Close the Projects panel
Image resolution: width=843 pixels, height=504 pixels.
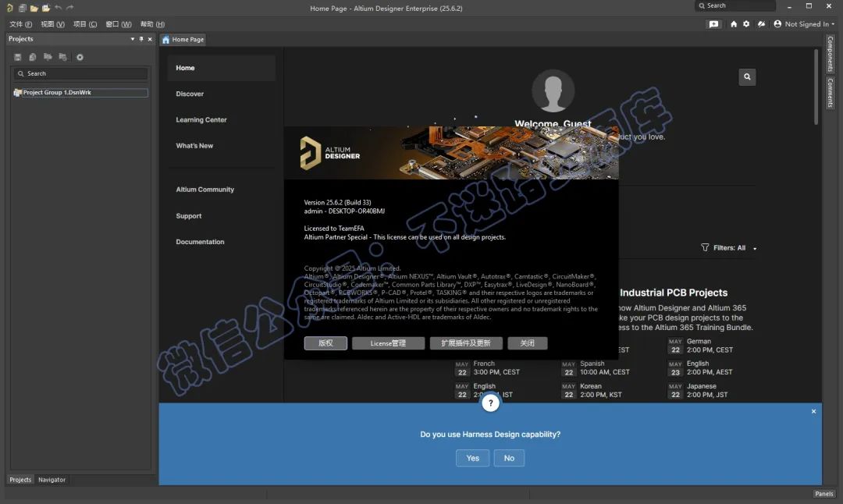pos(150,39)
